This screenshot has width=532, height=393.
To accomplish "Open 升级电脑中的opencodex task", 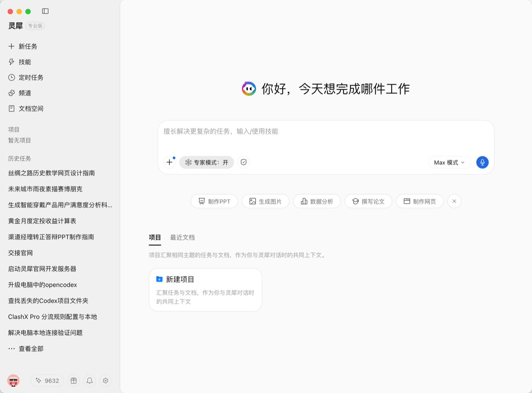I will pyautogui.click(x=43, y=285).
